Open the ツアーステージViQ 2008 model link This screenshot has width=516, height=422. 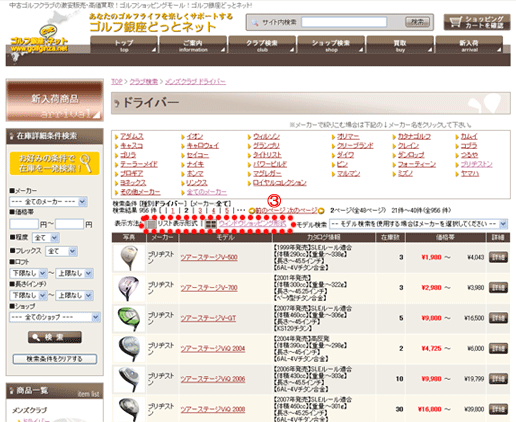(x=213, y=409)
